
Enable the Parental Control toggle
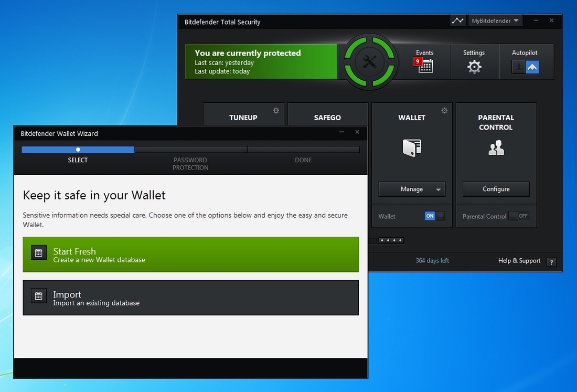pyautogui.click(x=518, y=216)
